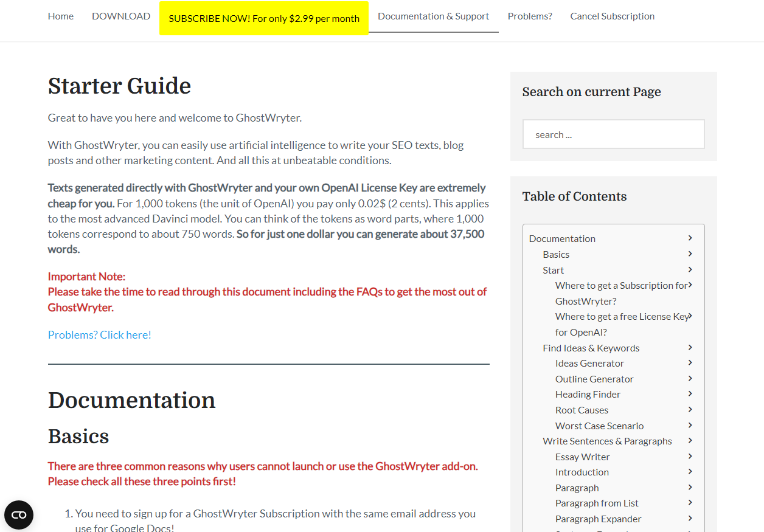Expand the Worst Case Scenario chevron

tap(690, 425)
